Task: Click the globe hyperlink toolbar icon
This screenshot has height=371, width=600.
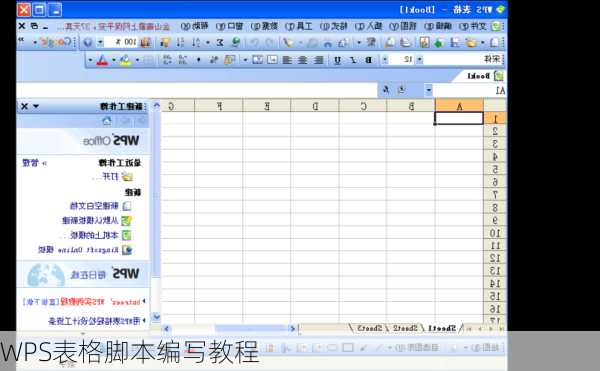Action: click(x=236, y=42)
